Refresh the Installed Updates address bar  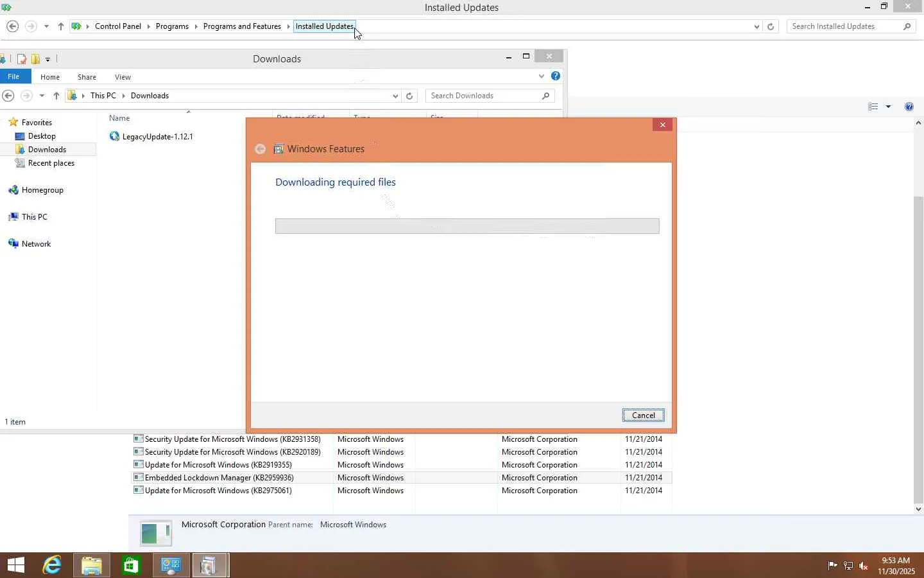pyautogui.click(x=771, y=26)
